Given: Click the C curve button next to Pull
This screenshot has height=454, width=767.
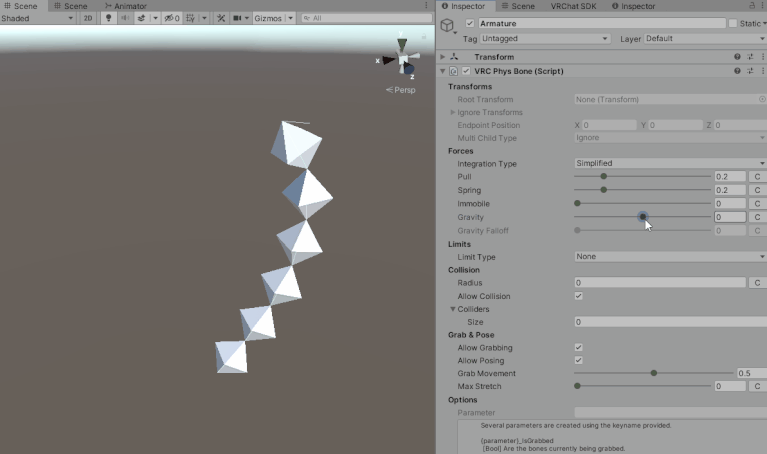Looking at the screenshot, I should 758,176.
